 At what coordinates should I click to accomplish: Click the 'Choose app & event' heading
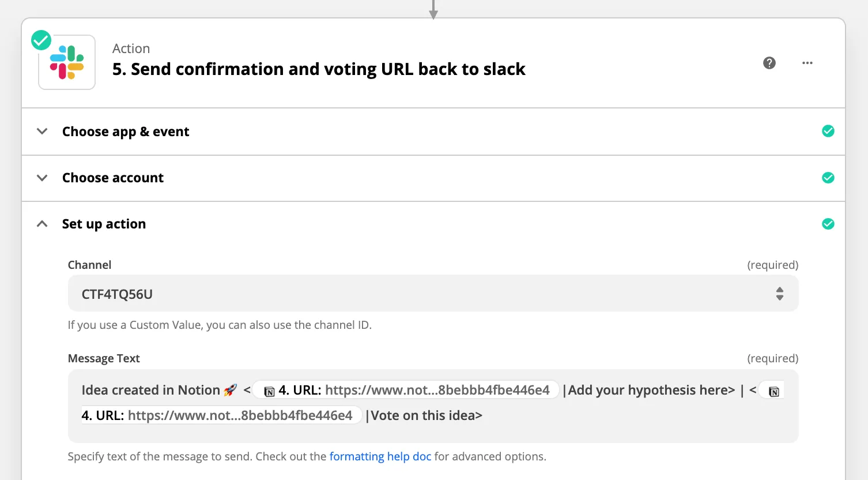[126, 132]
